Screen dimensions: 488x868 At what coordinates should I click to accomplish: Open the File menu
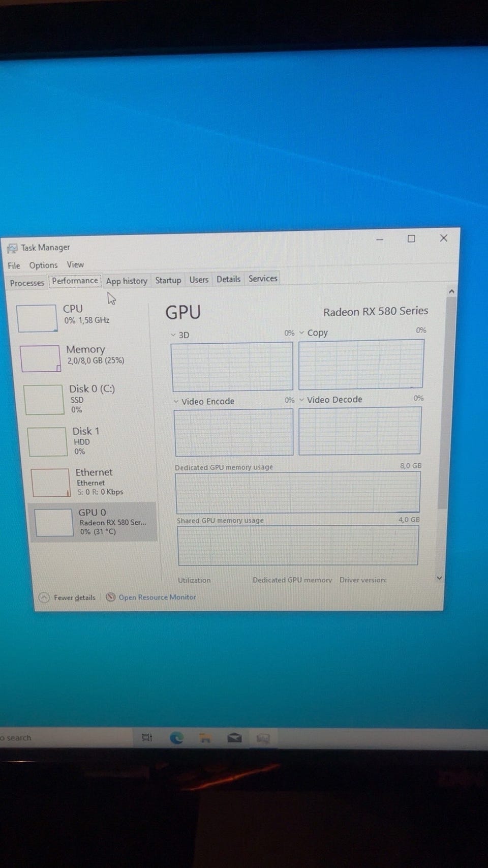pos(14,265)
